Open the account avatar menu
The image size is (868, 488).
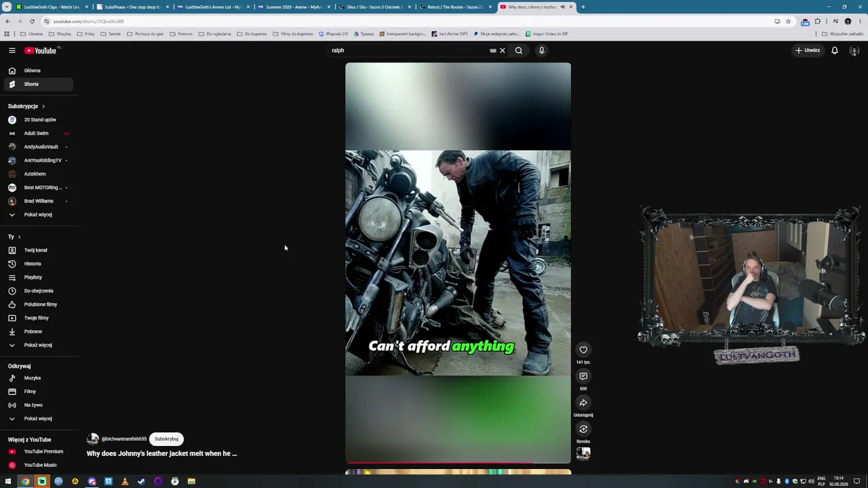[854, 51]
